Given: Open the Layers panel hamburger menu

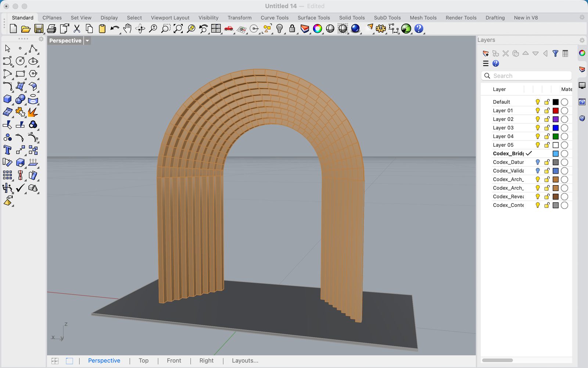Looking at the screenshot, I should 486,64.
